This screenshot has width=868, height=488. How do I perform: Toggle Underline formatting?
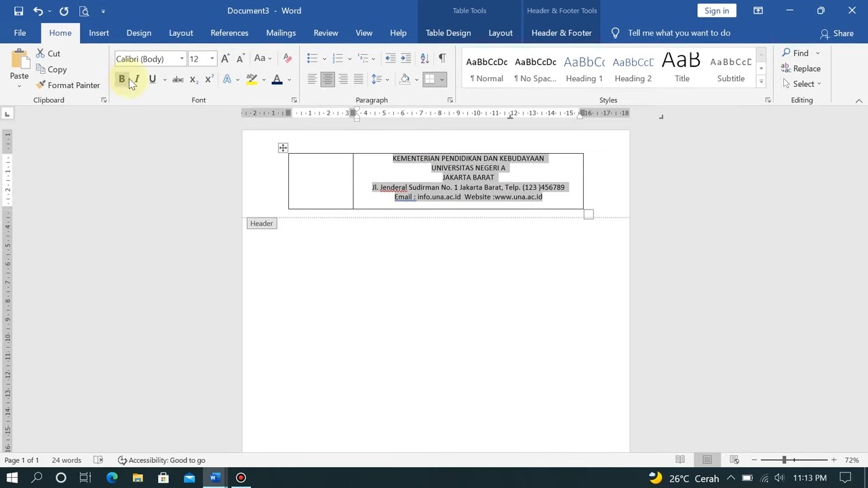coord(152,79)
